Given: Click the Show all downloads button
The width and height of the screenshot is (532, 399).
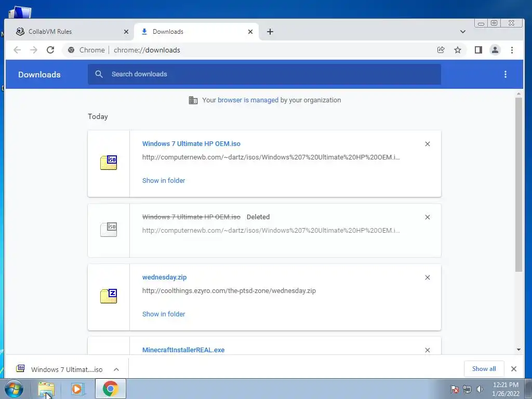Looking at the screenshot, I should 484,369.
